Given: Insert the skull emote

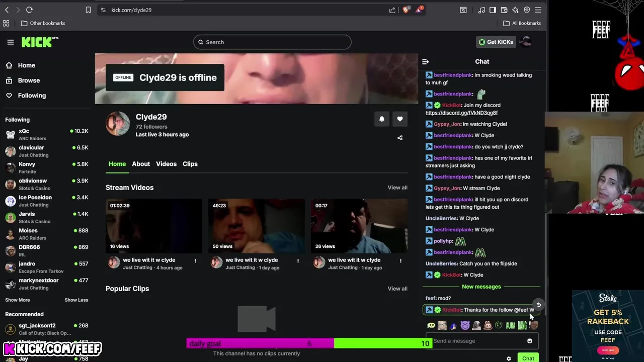Looking at the screenshot, I should pyautogui.click(x=431, y=325).
